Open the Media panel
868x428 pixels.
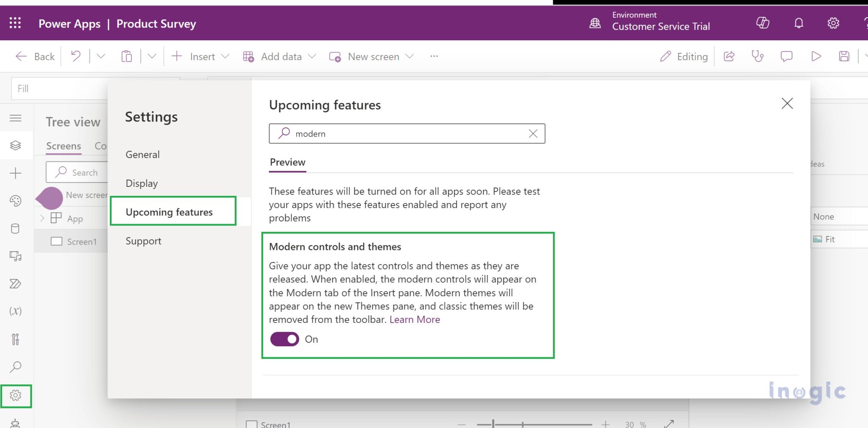[x=16, y=256]
